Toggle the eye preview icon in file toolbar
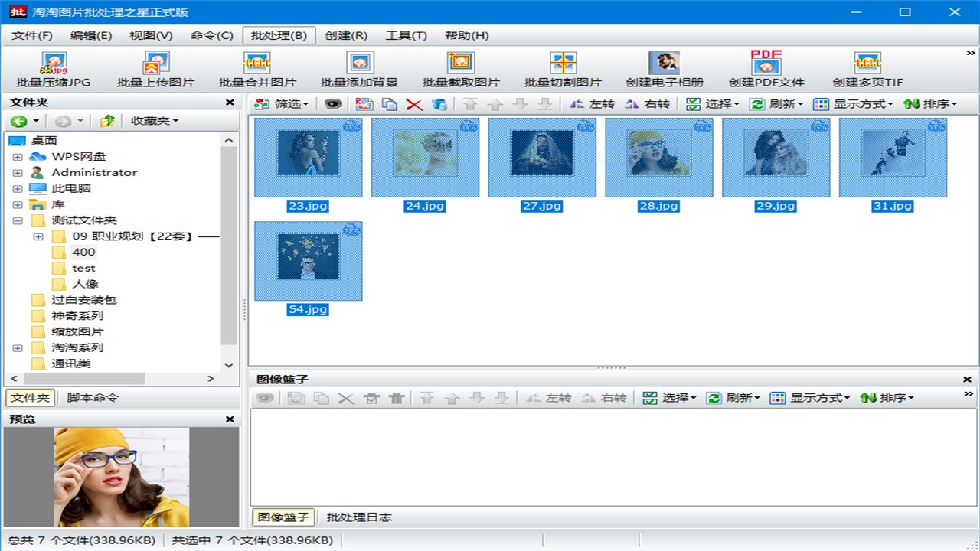980x551 pixels. pyautogui.click(x=332, y=104)
